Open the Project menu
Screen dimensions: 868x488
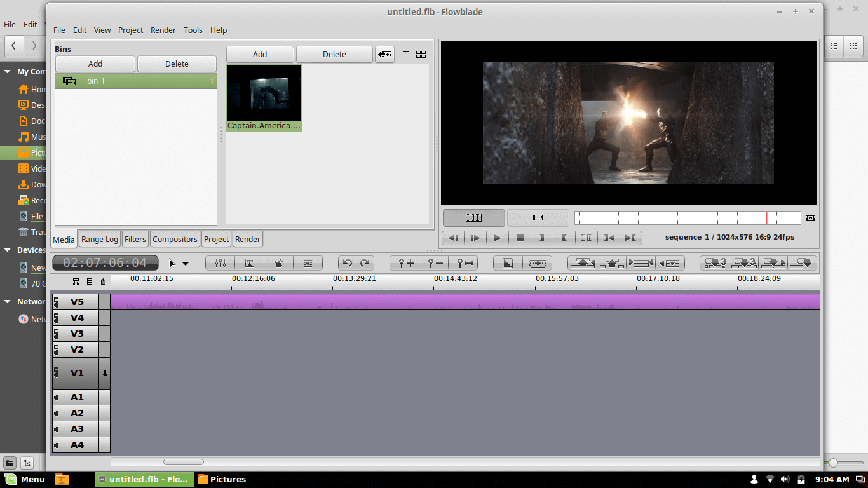coord(130,30)
